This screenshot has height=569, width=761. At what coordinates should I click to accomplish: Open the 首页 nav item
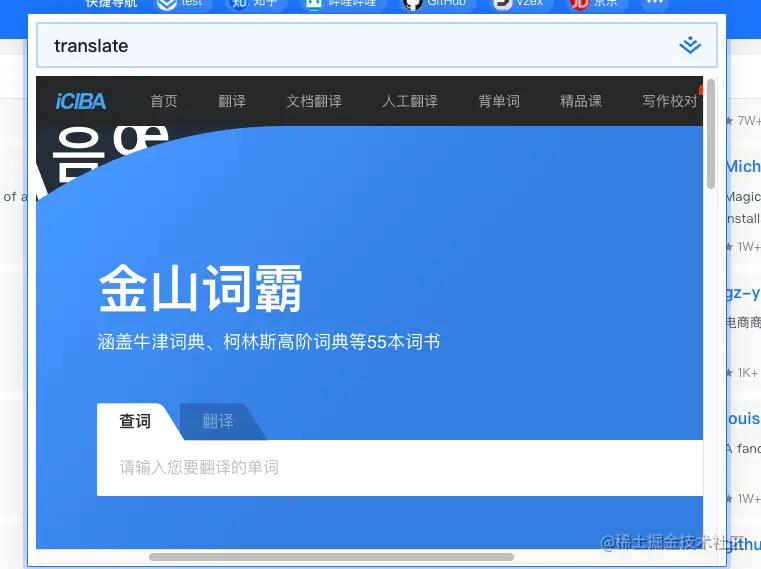(164, 101)
